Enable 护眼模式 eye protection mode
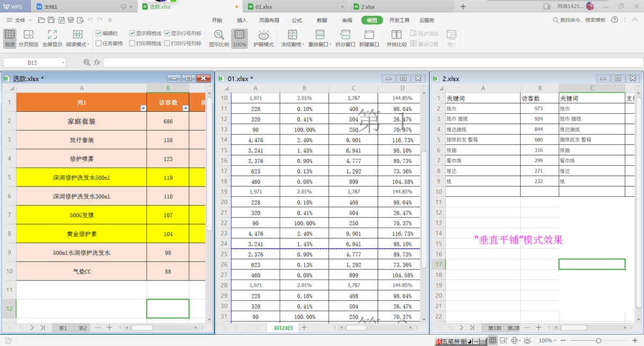Image resolution: width=644 pixels, height=346 pixels. (264, 38)
